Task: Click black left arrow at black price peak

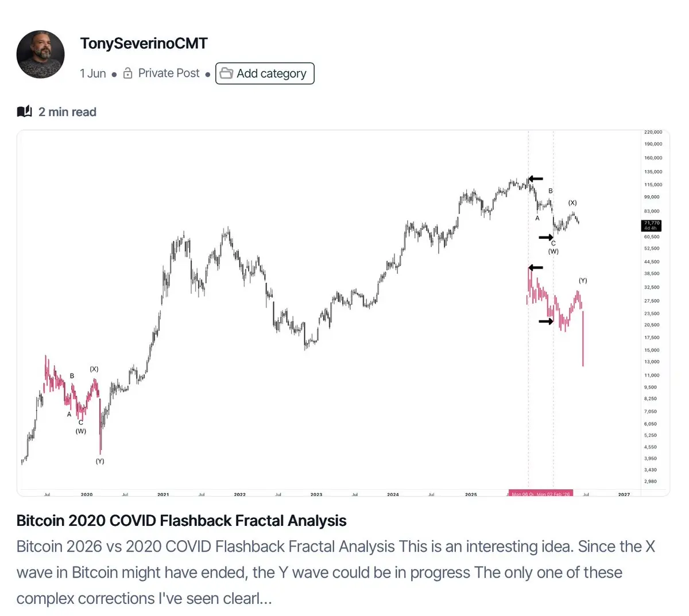Action: point(536,179)
